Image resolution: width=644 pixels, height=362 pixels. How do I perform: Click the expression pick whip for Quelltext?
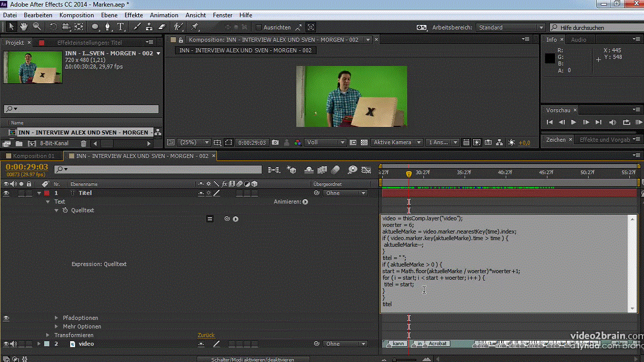tap(227, 219)
